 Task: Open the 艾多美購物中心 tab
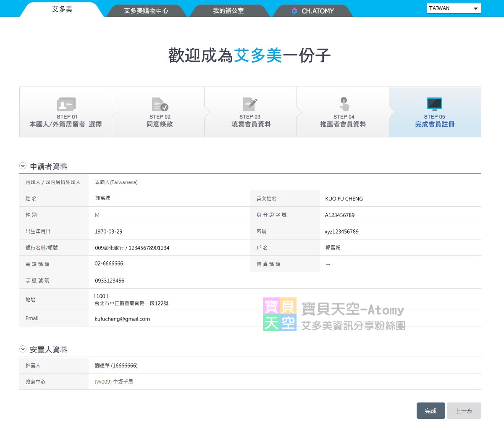(146, 11)
